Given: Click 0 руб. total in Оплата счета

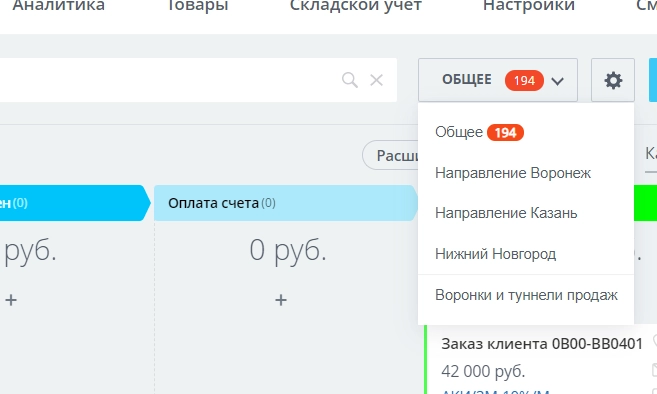Looking at the screenshot, I should (x=288, y=251).
